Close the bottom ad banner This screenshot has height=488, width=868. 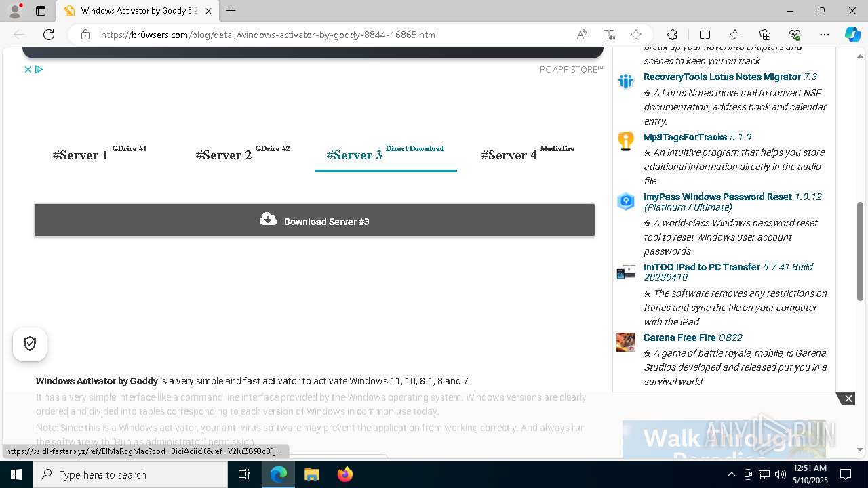click(848, 399)
